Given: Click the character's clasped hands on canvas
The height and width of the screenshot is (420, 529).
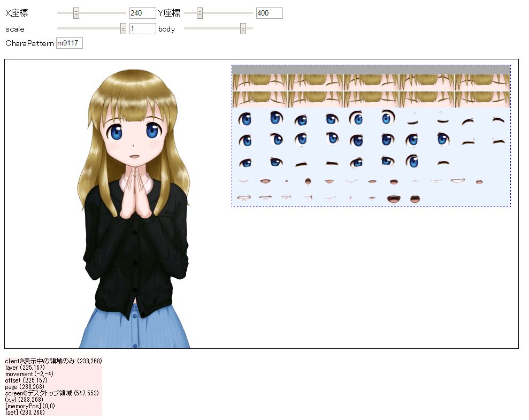Looking at the screenshot, I should pos(133,193).
